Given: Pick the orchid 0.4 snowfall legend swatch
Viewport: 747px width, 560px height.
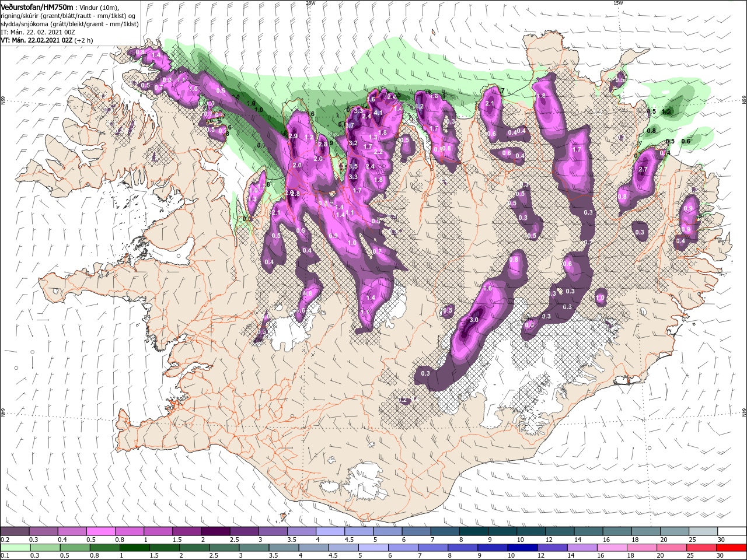Looking at the screenshot, I should click(x=72, y=531).
